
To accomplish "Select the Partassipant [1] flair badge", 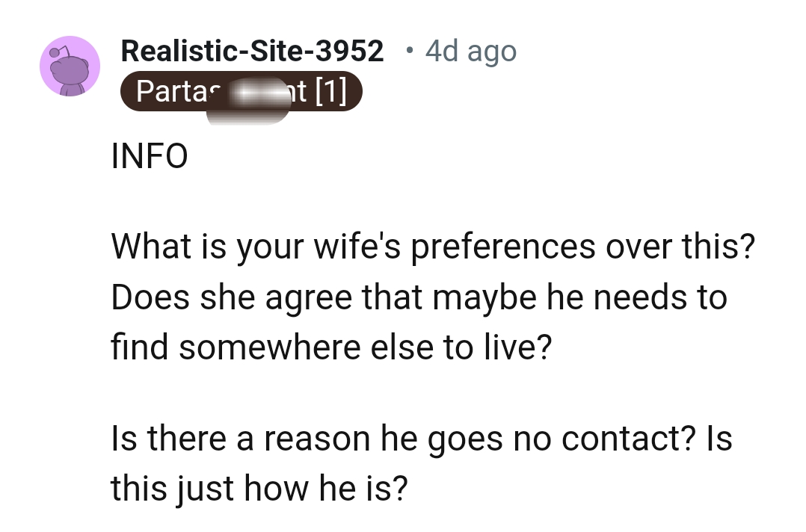I will click(242, 90).
